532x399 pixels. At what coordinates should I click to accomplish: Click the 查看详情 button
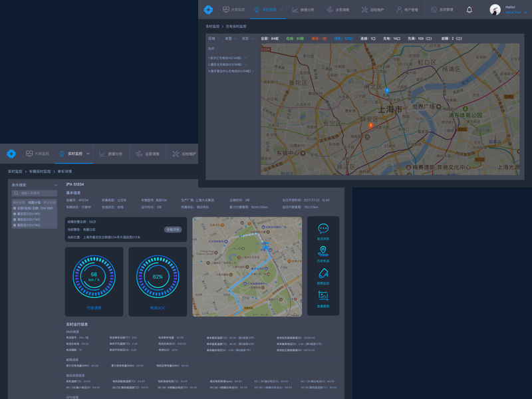173,229
